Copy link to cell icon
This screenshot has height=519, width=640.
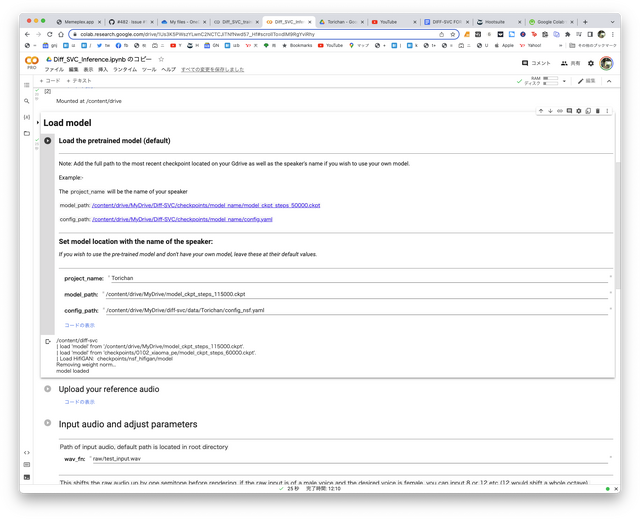click(x=560, y=111)
